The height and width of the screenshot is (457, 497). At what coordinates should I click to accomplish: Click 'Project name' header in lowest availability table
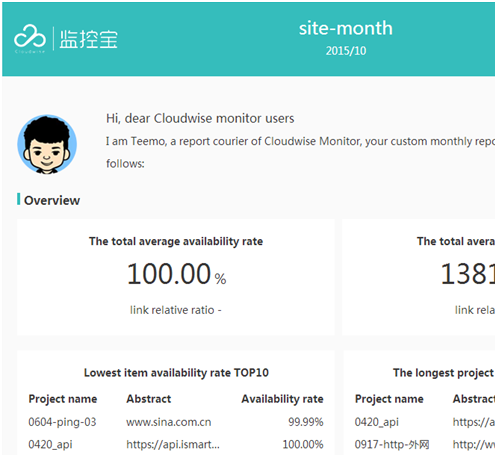coord(63,399)
